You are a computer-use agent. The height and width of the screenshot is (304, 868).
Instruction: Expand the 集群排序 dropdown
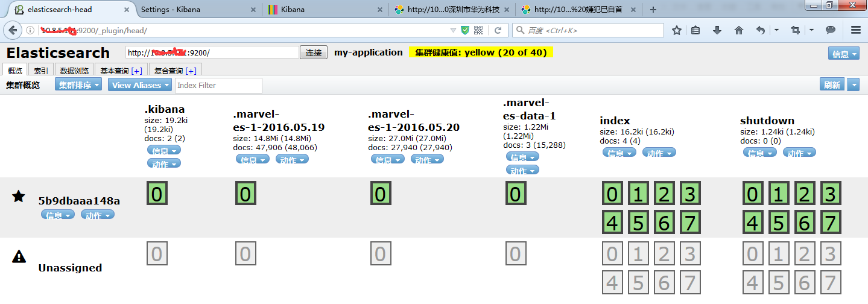point(80,85)
